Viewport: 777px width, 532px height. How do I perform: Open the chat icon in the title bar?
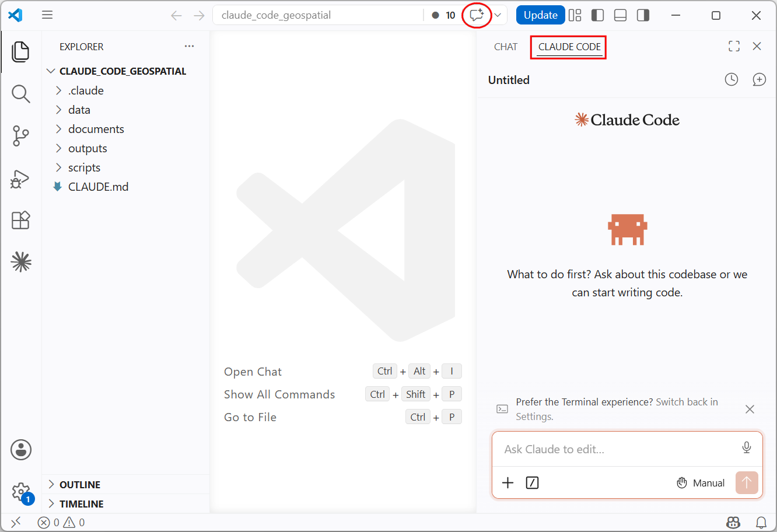tap(477, 15)
